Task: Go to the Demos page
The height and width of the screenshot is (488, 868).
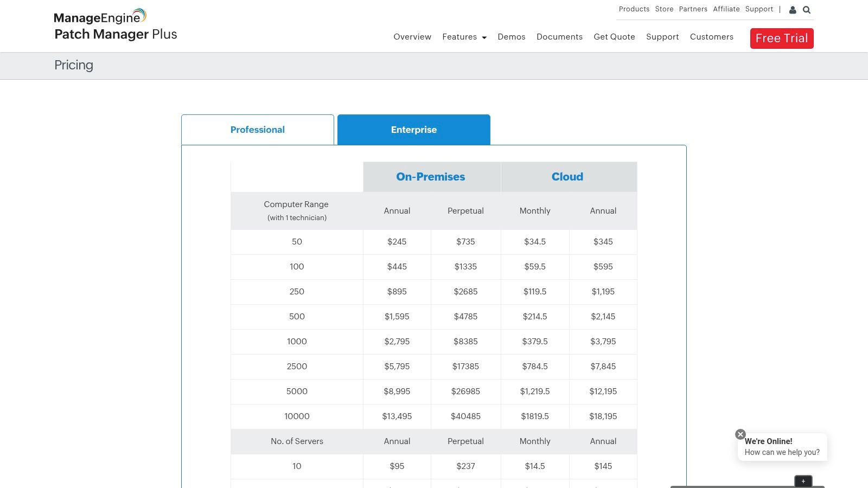Action: click(512, 37)
